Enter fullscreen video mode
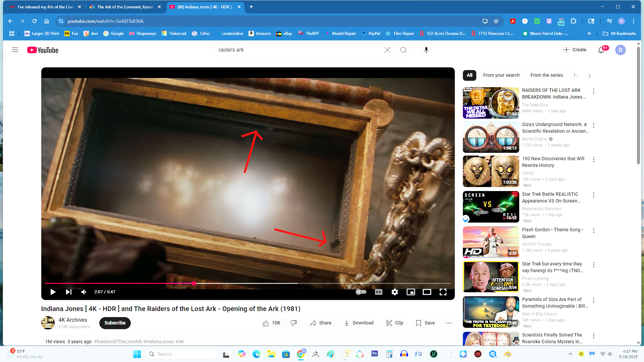 tap(443, 292)
